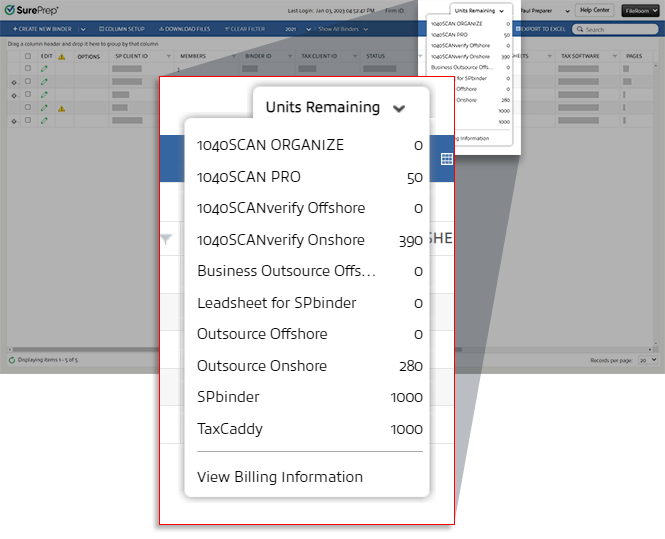The height and width of the screenshot is (539, 665).
Task: Open Column Setup
Action: coord(122,29)
